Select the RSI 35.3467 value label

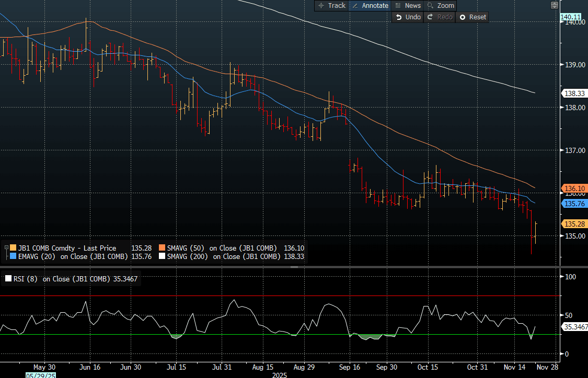[574, 327]
